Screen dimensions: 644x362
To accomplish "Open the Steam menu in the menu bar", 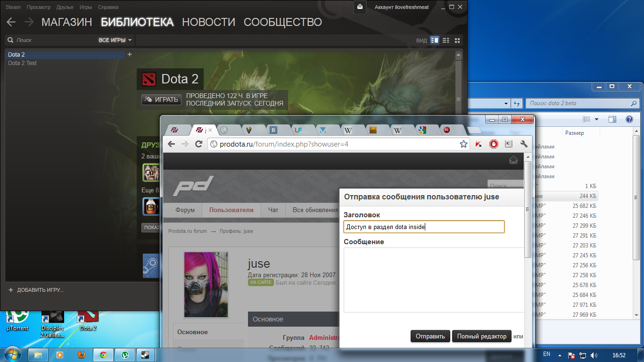I will pyautogui.click(x=13, y=7).
